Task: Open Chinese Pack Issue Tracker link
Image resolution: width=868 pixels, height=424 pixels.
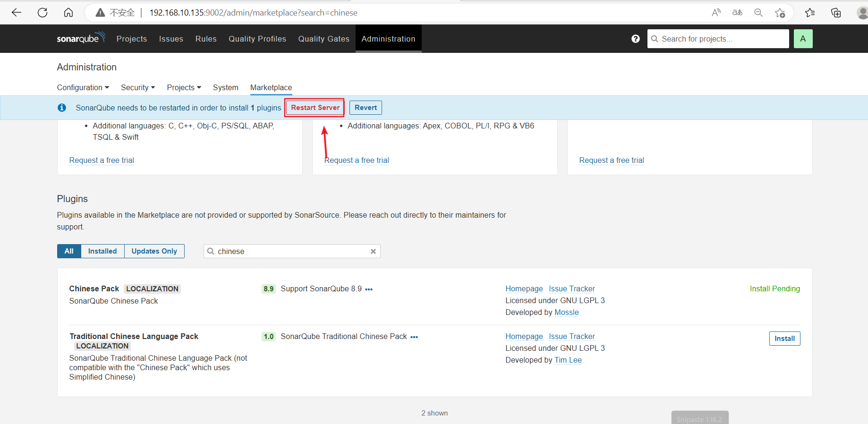Action: (x=572, y=288)
